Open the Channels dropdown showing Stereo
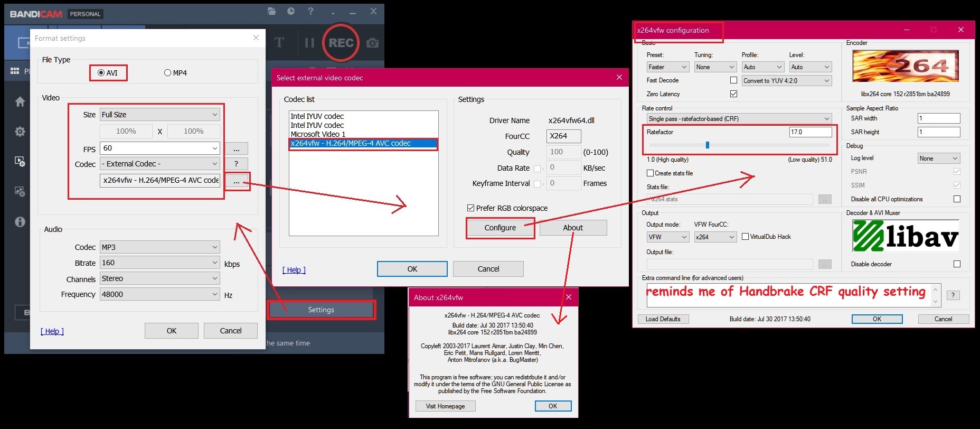 [x=160, y=278]
